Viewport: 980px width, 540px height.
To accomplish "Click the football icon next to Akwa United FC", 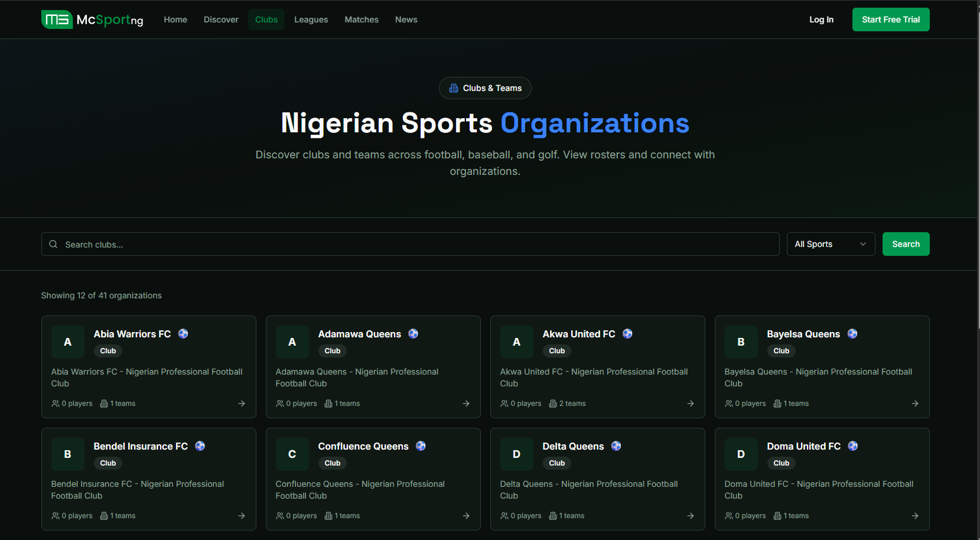I will tap(627, 334).
